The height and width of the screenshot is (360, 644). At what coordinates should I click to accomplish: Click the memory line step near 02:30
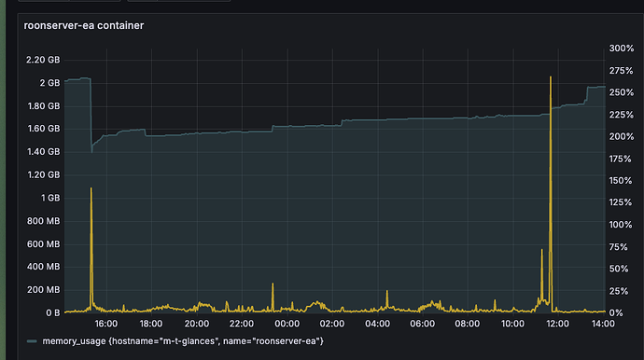[x=342, y=122]
